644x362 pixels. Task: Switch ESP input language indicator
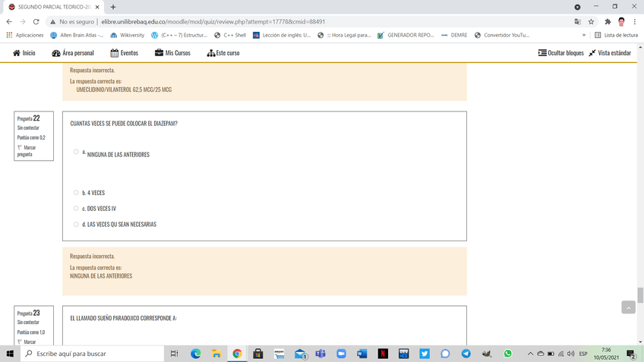coord(582,354)
